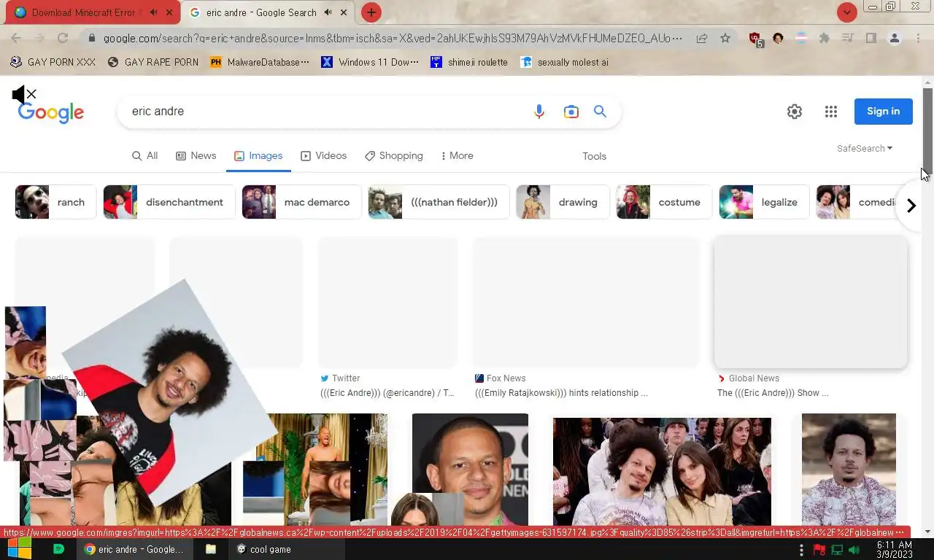Expand the SafeSearch dropdown

coord(865,148)
